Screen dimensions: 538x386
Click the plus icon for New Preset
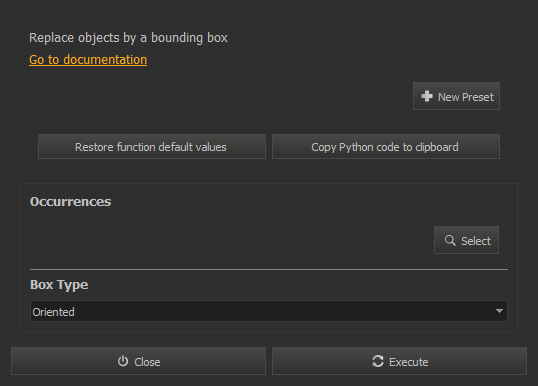[x=426, y=96]
